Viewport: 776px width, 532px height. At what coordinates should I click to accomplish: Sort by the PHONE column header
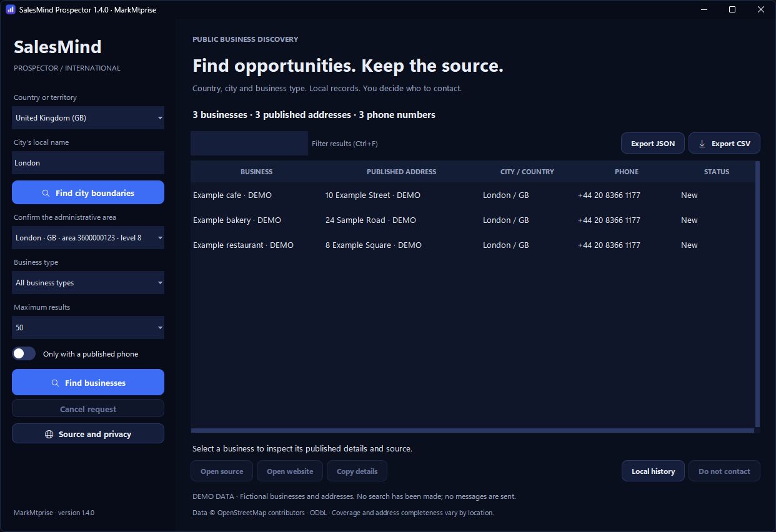click(626, 172)
